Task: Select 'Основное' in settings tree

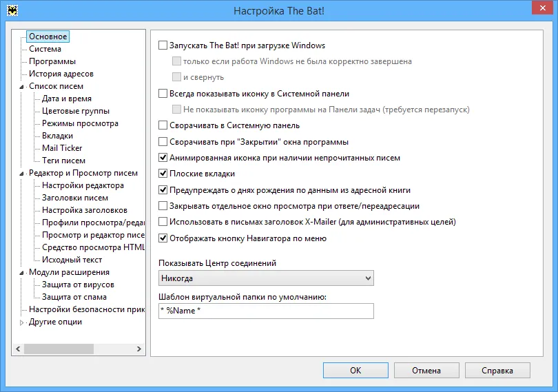Action: point(48,37)
